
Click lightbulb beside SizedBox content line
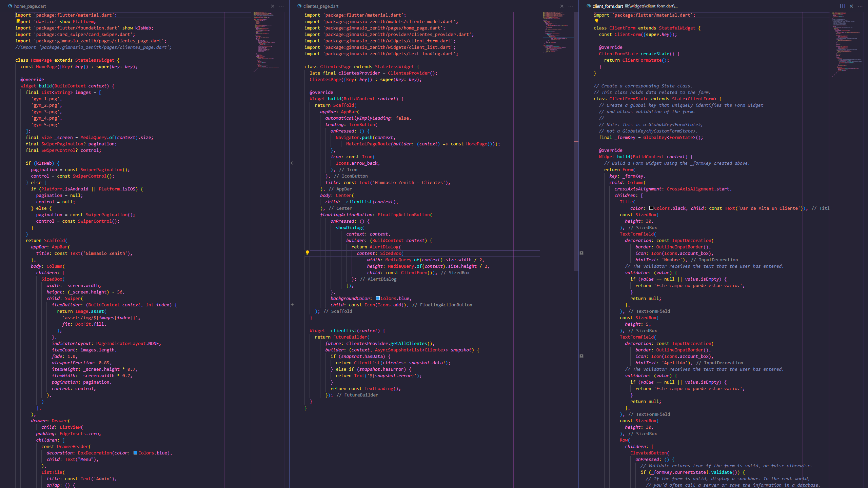307,253
